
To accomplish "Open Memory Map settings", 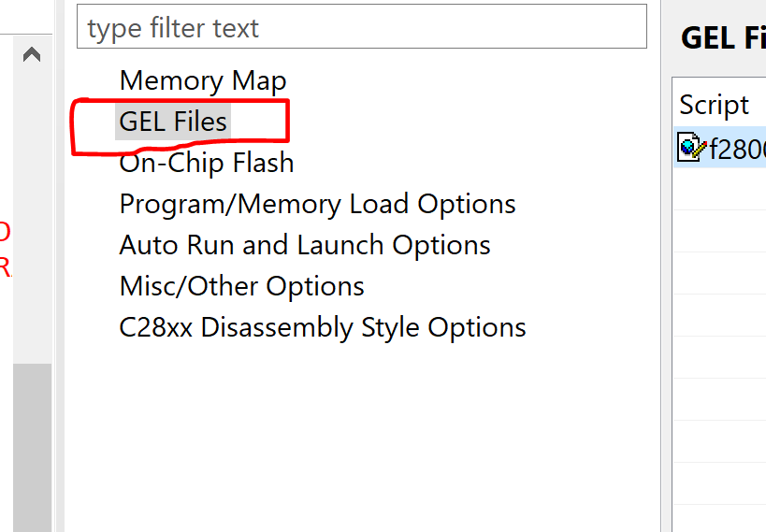I will (x=203, y=80).
